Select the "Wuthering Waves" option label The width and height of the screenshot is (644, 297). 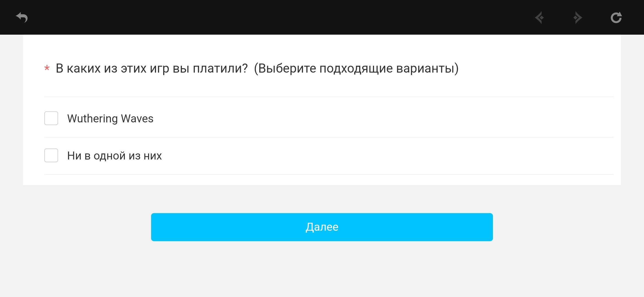[110, 119]
